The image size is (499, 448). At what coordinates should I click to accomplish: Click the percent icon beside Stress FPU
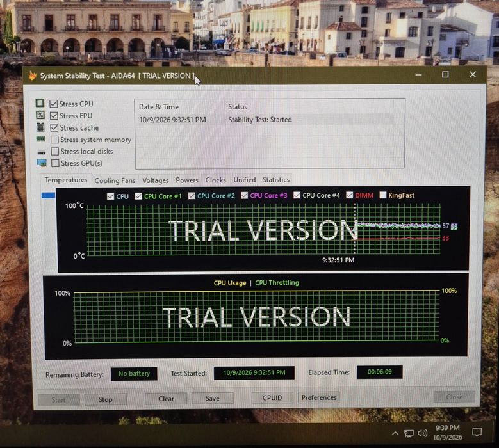coord(40,115)
